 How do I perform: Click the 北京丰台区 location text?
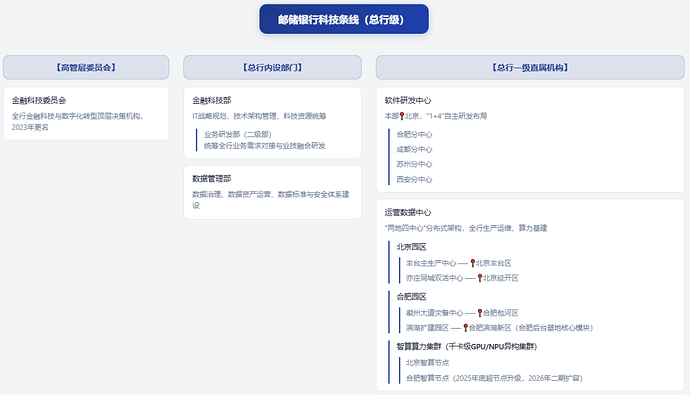pos(493,263)
